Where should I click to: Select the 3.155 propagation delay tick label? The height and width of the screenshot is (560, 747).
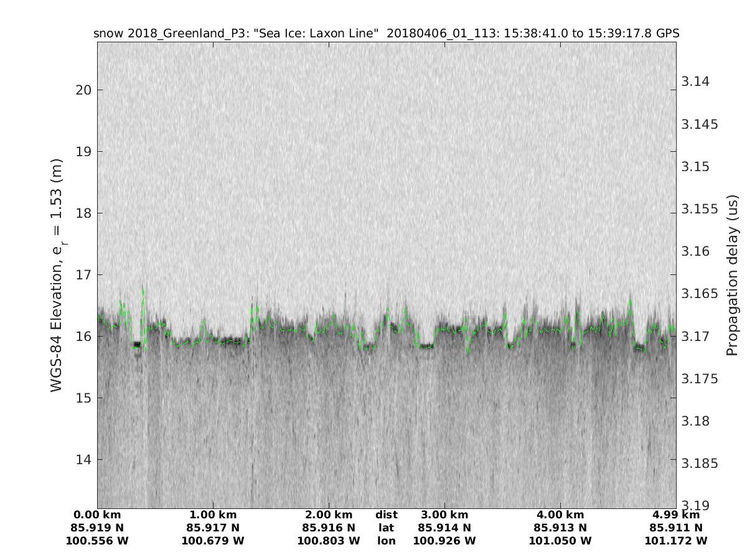(700, 209)
